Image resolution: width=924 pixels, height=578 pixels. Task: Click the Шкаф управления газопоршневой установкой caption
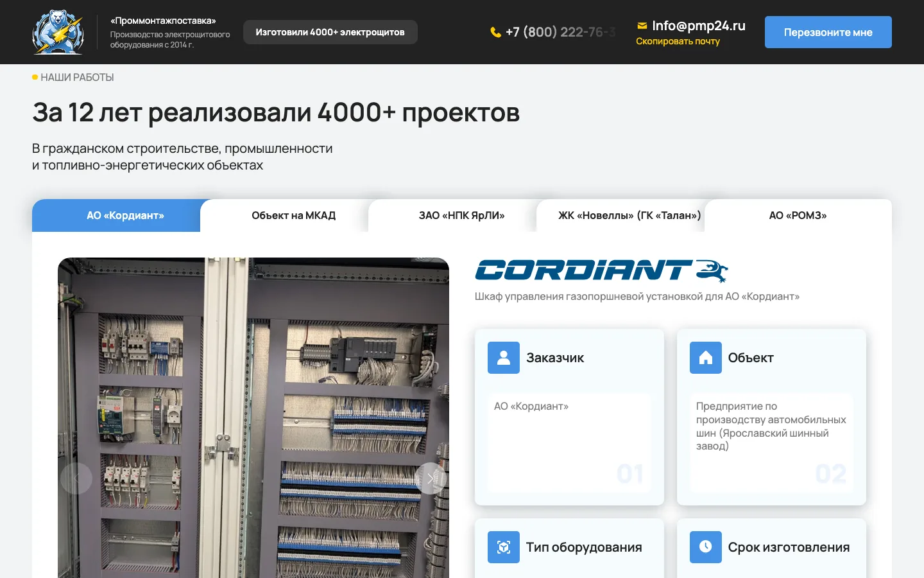[x=637, y=297]
